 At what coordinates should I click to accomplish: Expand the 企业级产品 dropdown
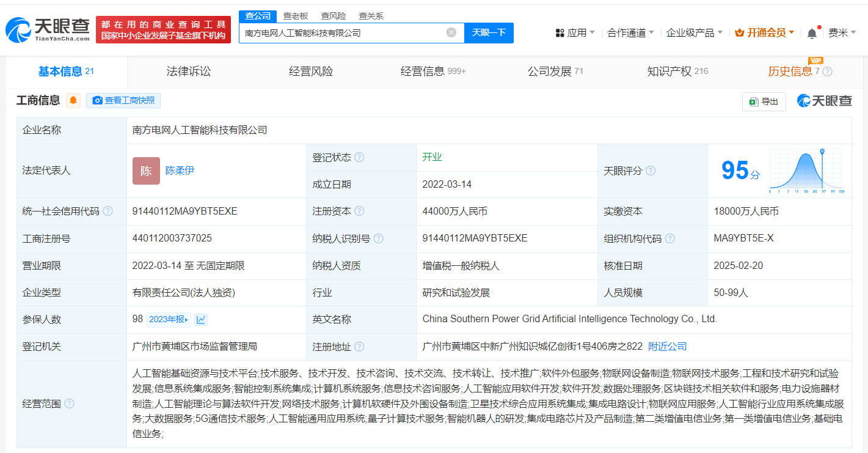(x=694, y=33)
